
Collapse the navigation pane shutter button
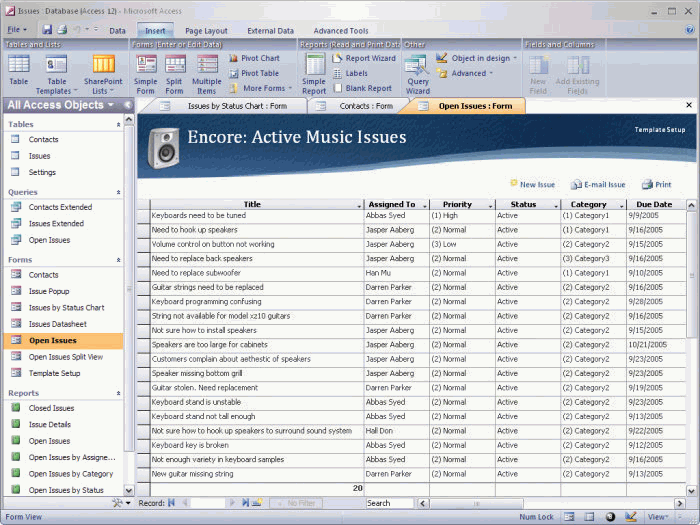[128, 105]
